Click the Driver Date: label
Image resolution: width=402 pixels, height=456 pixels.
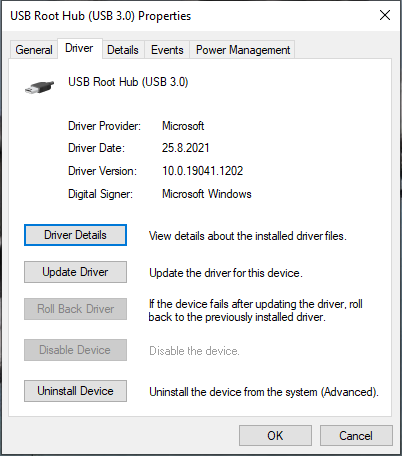97,148
